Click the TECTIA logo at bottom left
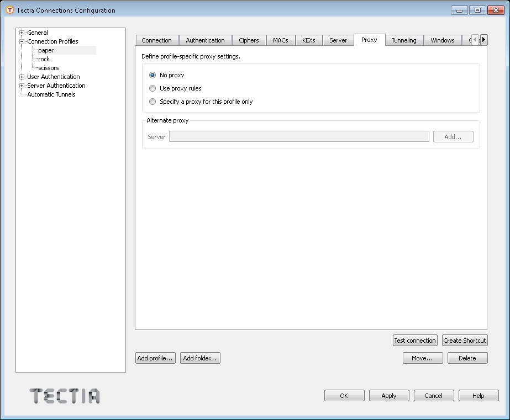The height and width of the screenshot is (420, 510). (64, 395)
